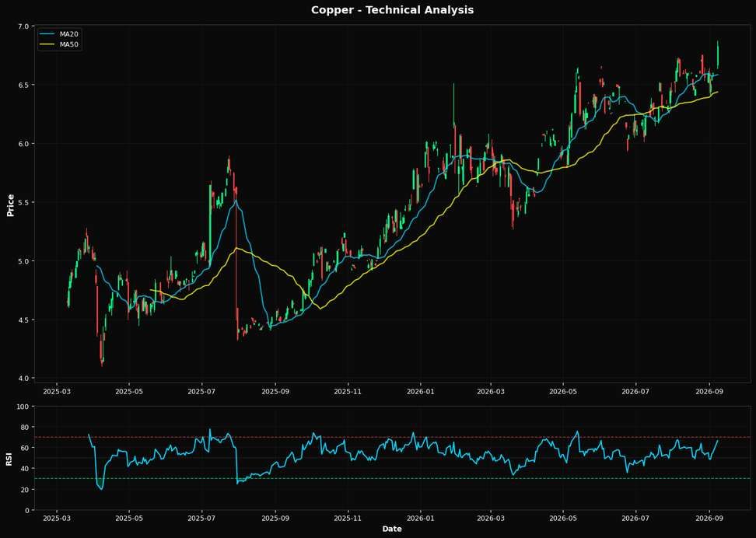
Task: Click the 20 tick on the RSI axis
Action: click(26, 490)
